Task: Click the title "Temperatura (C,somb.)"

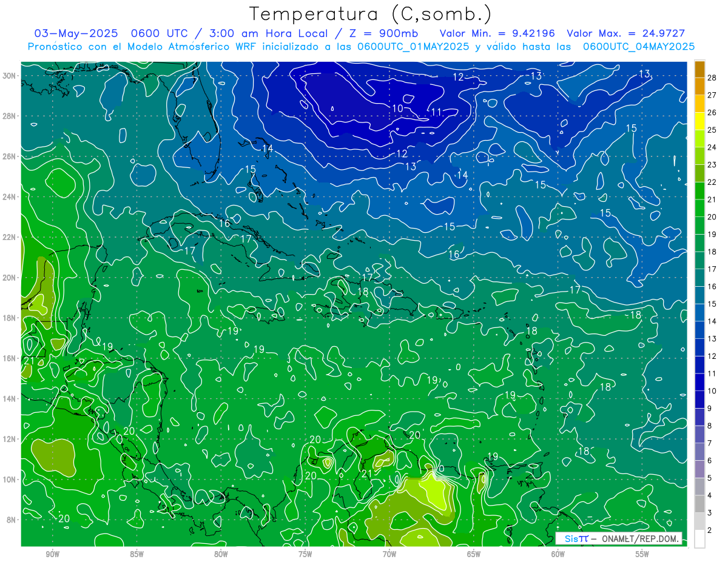Action: [370, 15]
